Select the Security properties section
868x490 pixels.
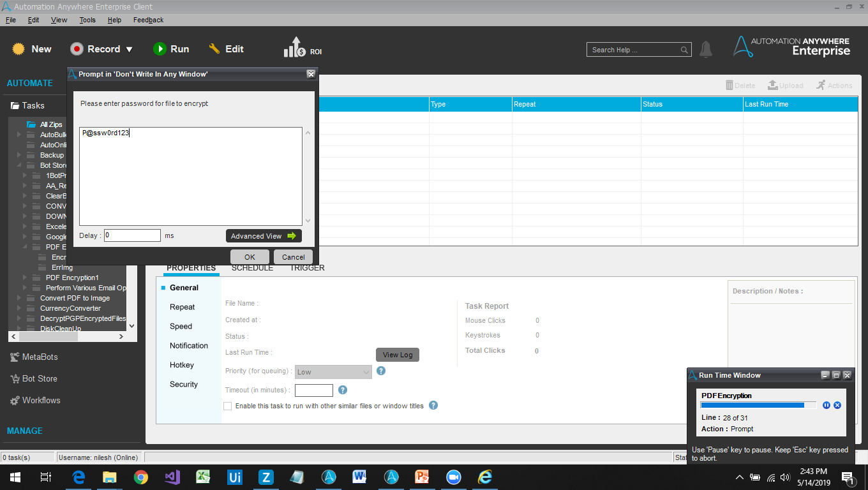184,384
